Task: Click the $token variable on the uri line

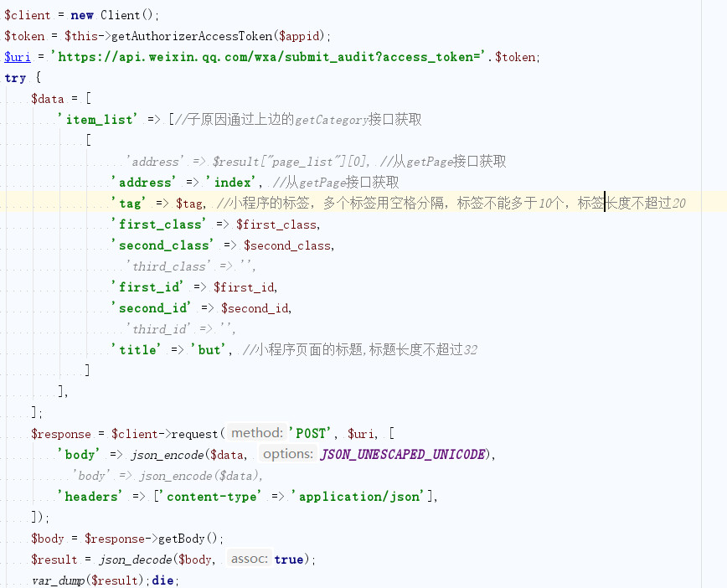Action: [x=516, y=57]
